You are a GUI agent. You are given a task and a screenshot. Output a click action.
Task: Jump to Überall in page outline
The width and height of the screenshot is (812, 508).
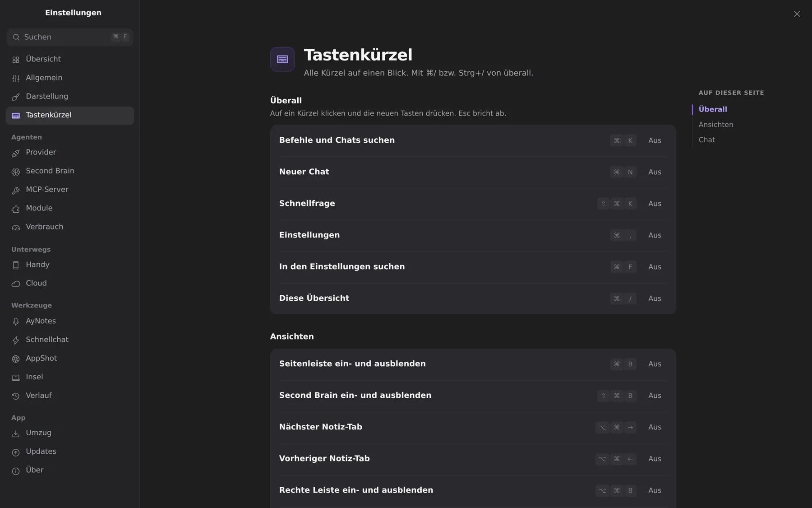pos(713,109)
